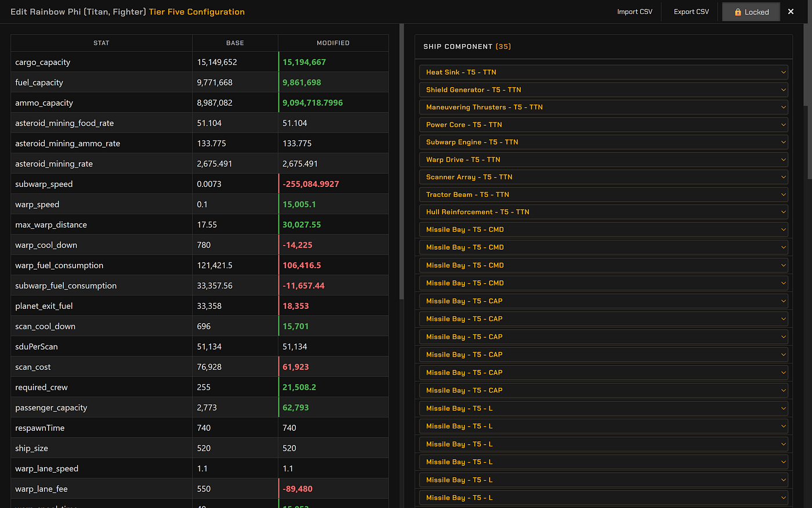Expand the Power Core - T5 - TTN selector
Image resolution: width=812 pixels, height=508 pixels.
[603, 124]
